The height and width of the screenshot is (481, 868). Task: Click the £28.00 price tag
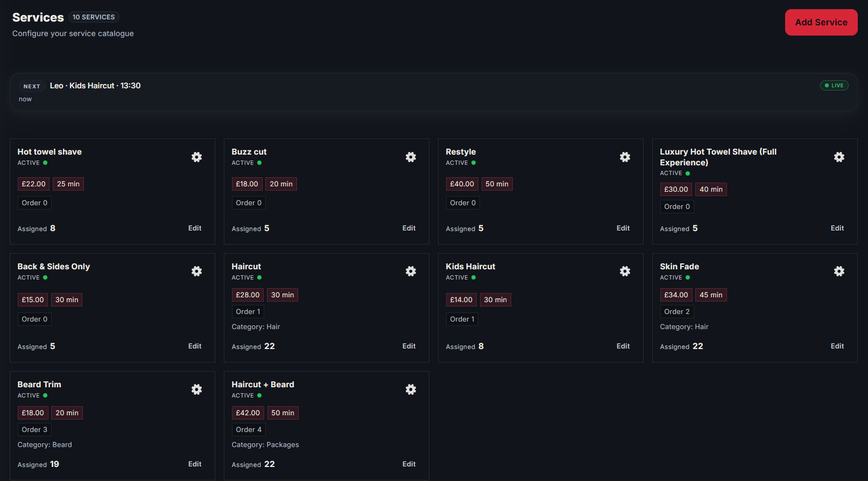[248, 295]
